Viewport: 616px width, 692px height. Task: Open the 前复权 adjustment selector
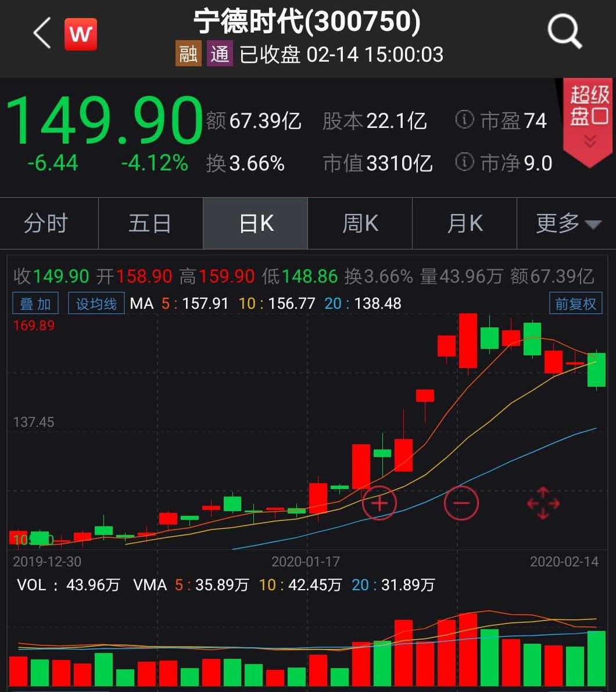[575, 304]
